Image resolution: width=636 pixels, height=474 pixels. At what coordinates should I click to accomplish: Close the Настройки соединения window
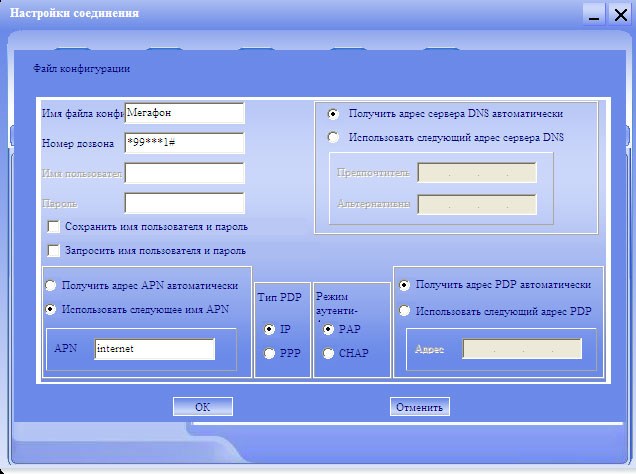621,15
